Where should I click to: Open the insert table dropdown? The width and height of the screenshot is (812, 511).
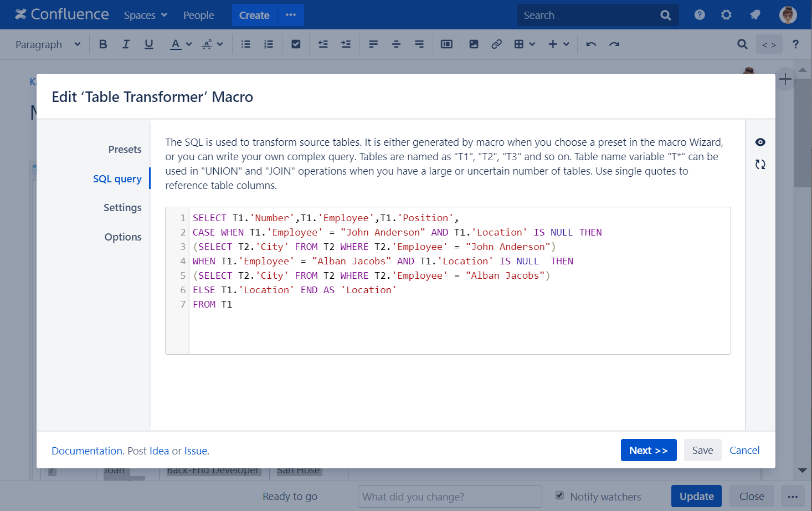point(524,44)
